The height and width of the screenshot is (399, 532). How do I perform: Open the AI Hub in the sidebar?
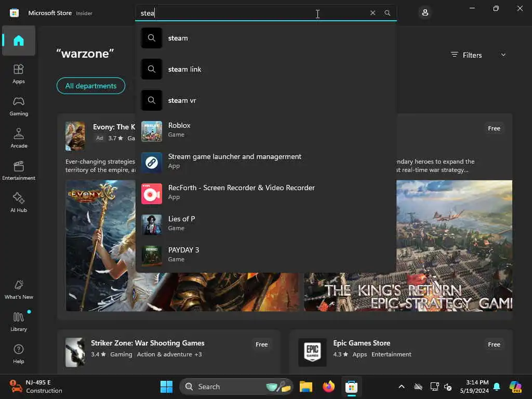click(19, 203)
